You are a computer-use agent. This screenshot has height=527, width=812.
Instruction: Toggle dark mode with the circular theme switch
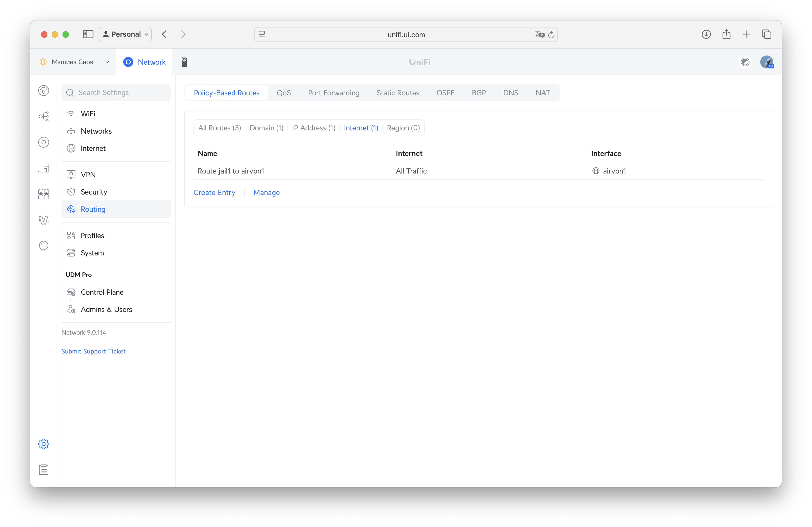[745, 62]
